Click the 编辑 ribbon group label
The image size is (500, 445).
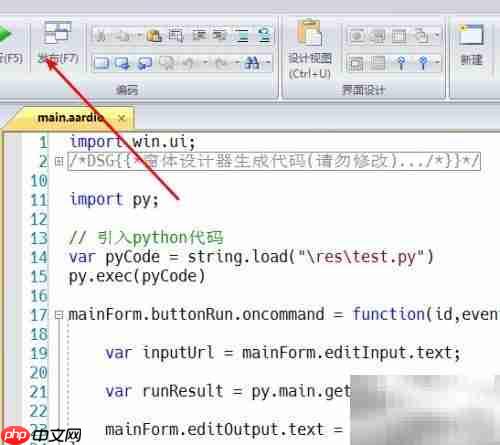[127, 90]
